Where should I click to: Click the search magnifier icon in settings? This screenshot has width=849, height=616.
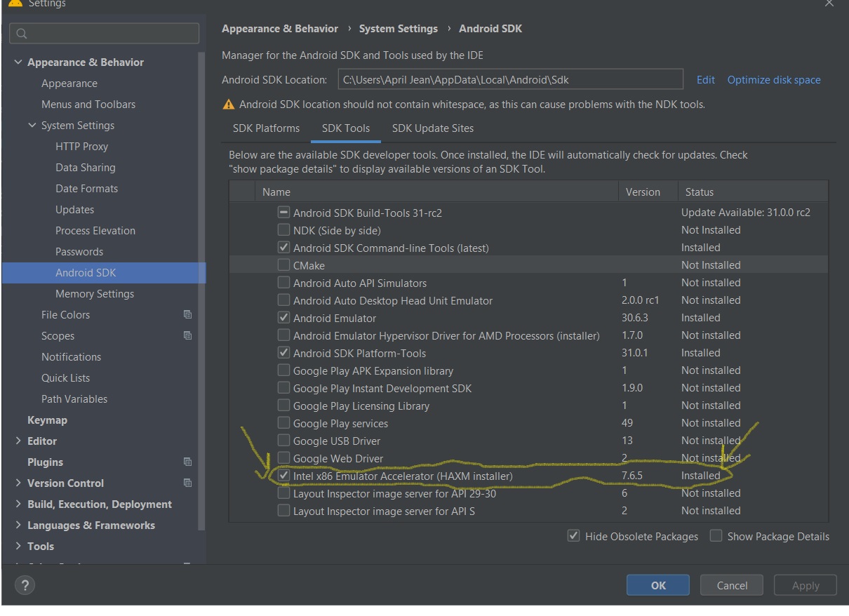coord(22,34)
